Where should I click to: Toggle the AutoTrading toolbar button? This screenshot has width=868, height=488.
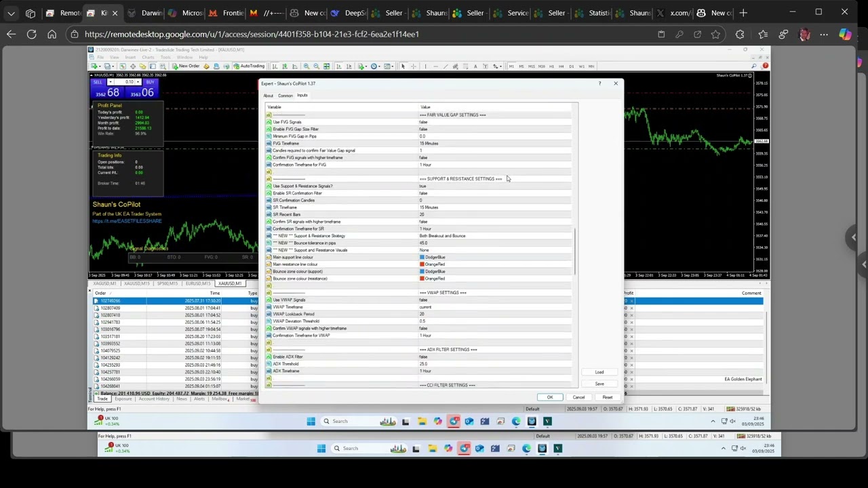pos(249,66)
